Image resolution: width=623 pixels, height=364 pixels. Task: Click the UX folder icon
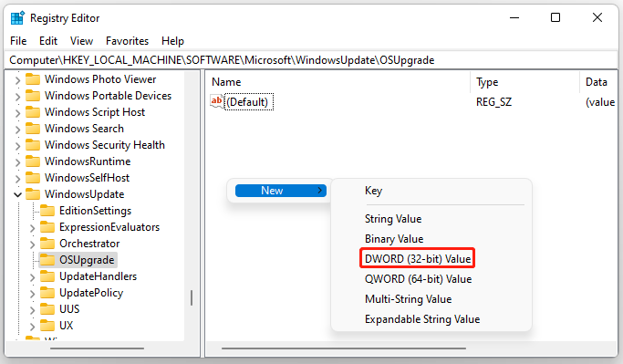pyautogui.click(x=47, y=326)
